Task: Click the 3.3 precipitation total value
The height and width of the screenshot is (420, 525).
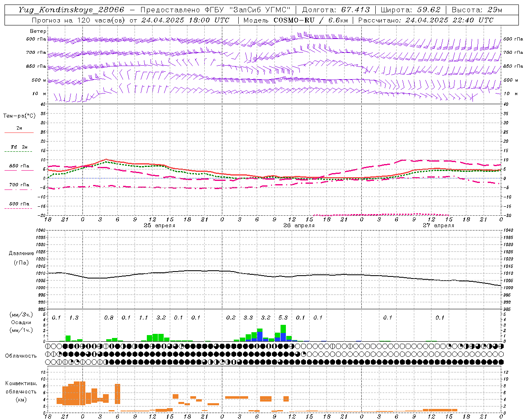Action: tap(248, 318)
